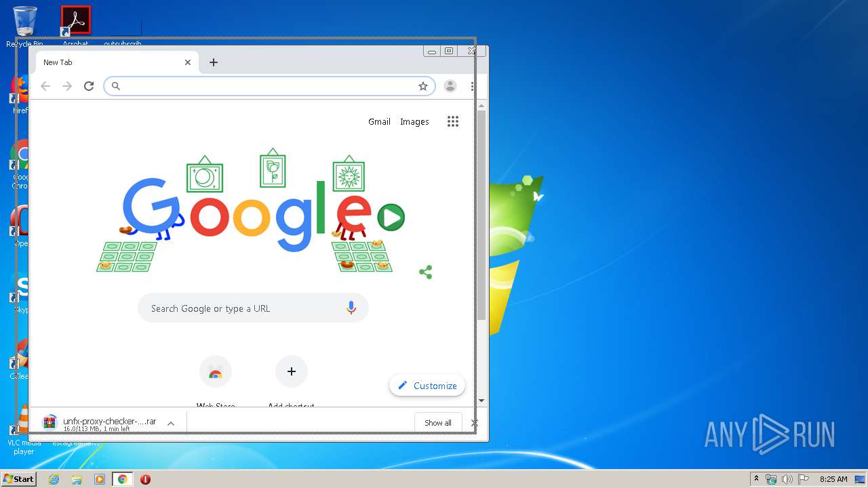Viewport: 868px width, 488px height.
Task: Open a new tab with the plus button
Action: coord(214,62)
